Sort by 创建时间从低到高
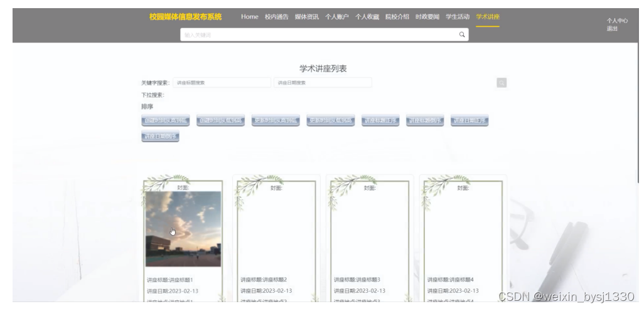 coord(220,120)
